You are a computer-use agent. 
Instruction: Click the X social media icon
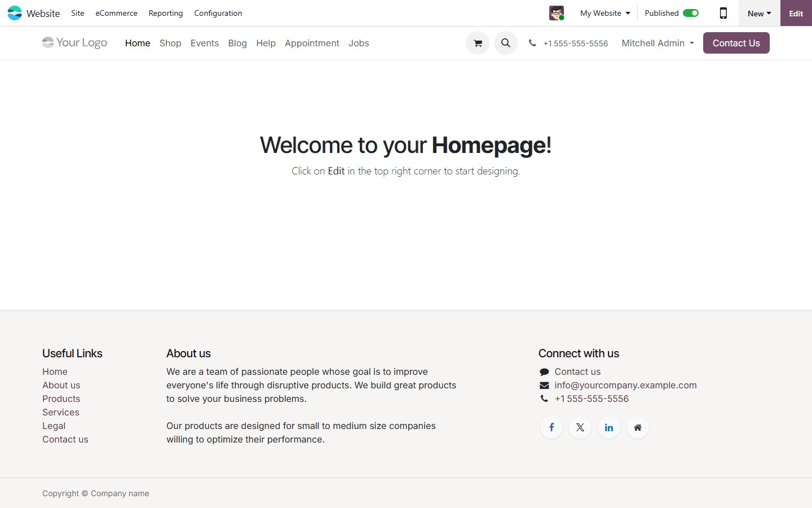coord(580,427)
